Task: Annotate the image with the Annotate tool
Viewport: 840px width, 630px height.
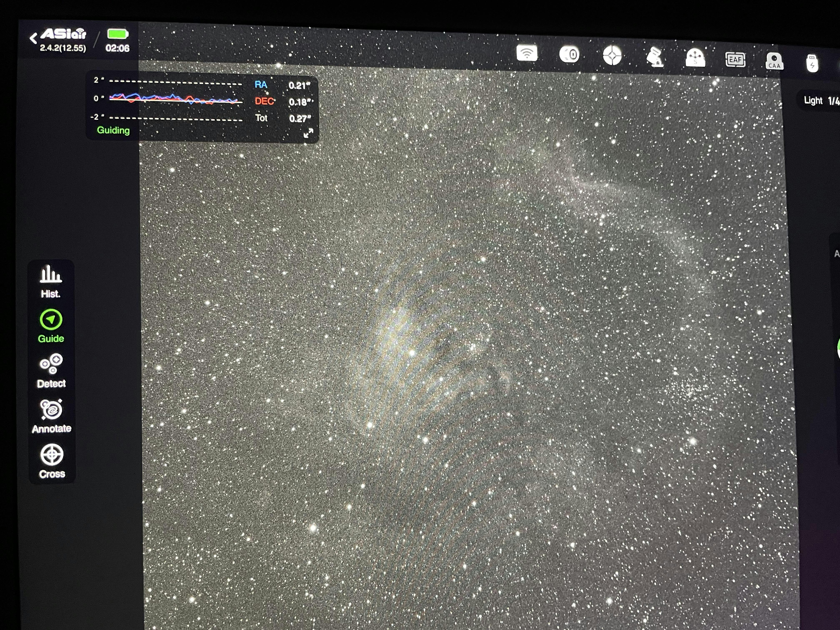Action: 52,416
